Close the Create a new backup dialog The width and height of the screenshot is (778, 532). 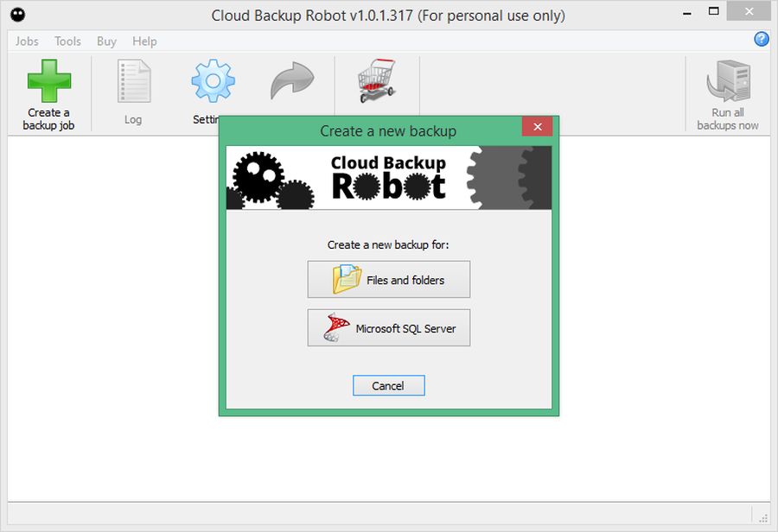537,127
